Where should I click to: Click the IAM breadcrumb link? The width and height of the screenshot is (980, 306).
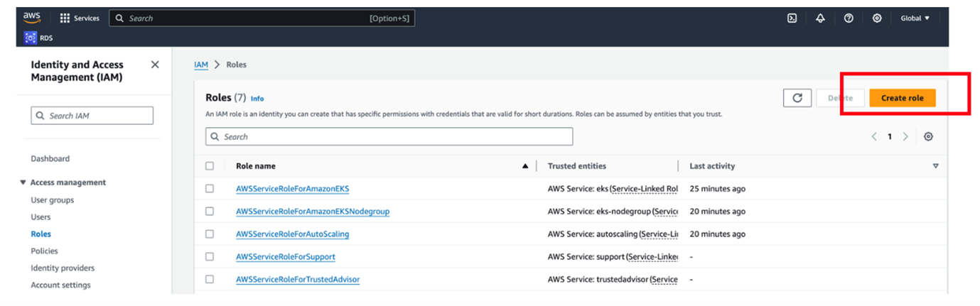click(x=201, y=65)
